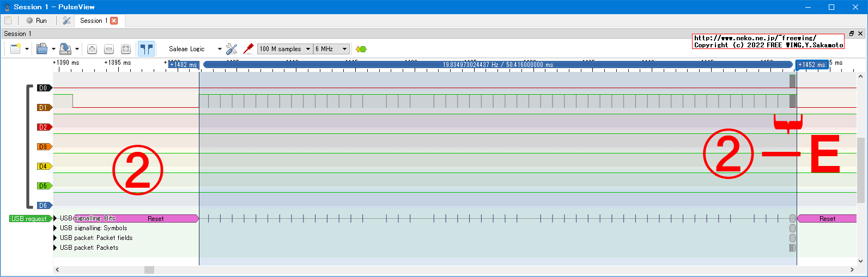
Task: Close the Session 1 tab
Action: [114, 21]
